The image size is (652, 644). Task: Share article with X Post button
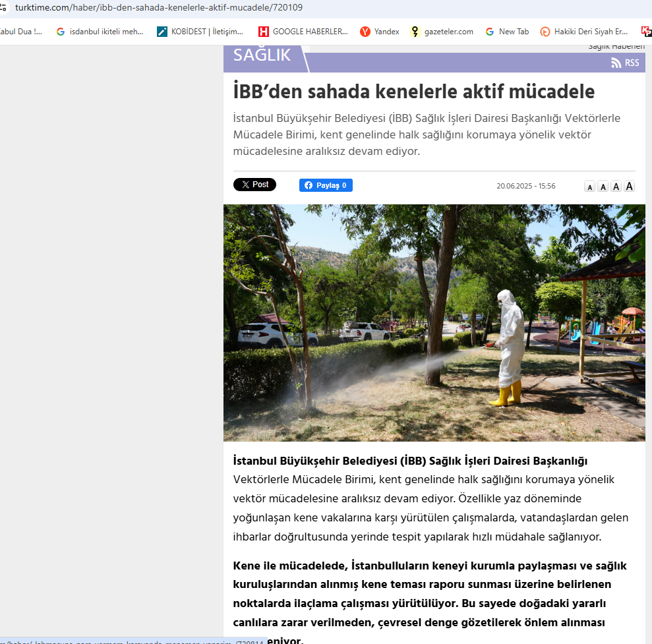pos(254,185)
